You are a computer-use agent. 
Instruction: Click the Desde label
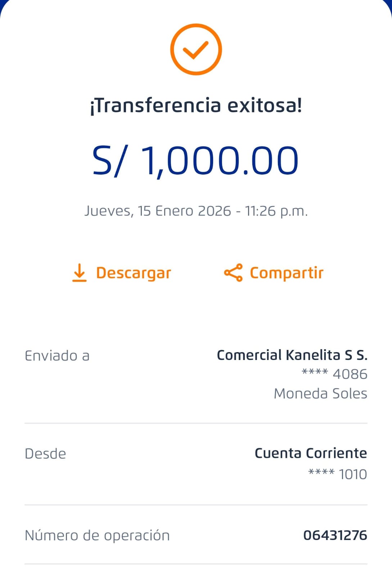pos(45,454)
